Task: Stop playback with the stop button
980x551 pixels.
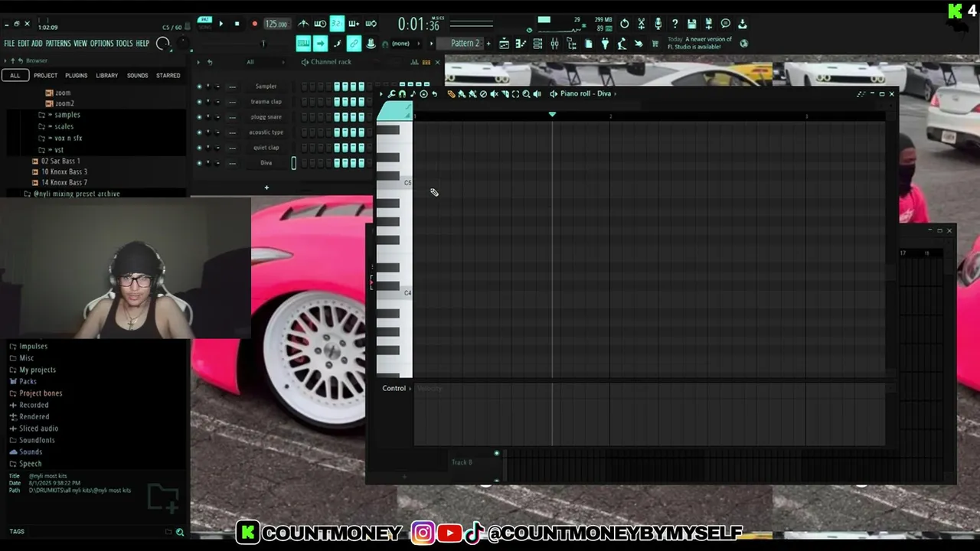Action: click(x=237, y=24)
